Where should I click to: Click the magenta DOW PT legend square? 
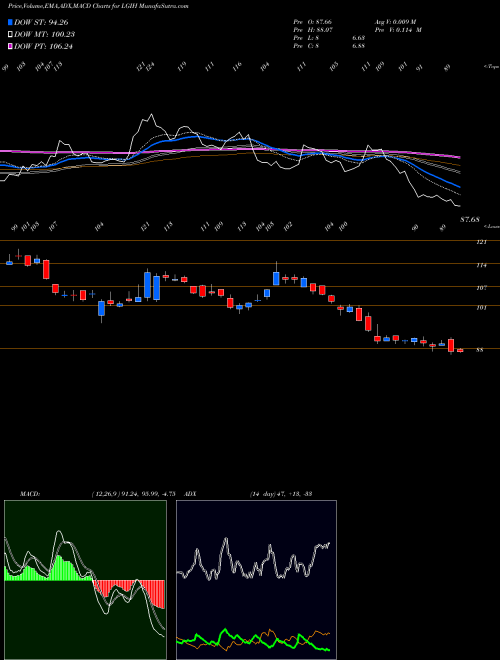point(10,46)
